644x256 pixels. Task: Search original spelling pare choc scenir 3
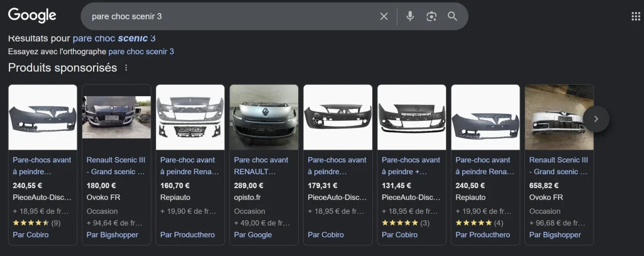click(141, 52)
